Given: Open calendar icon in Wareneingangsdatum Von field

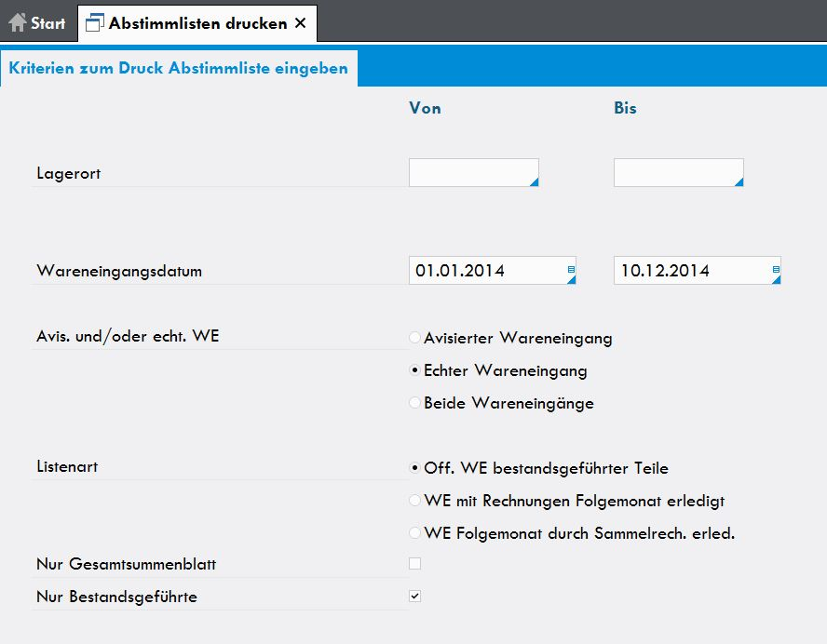Looking at the screenshot, I should coord(571,269).
